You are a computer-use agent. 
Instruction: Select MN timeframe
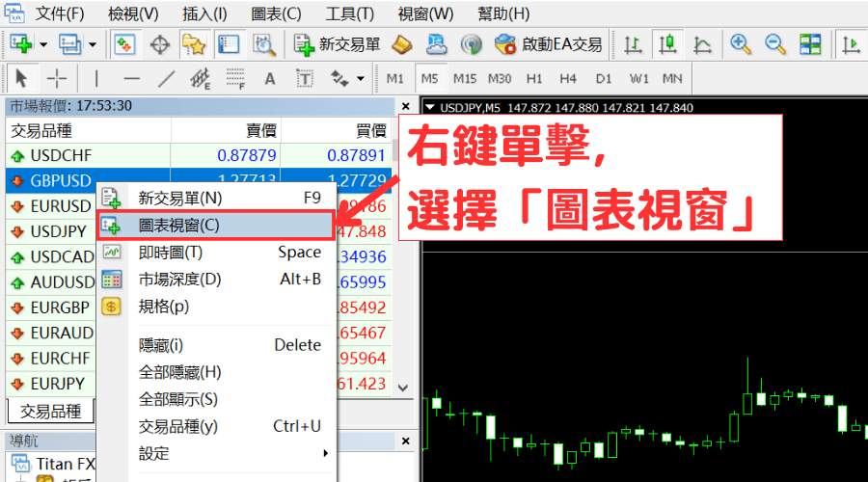click(672, 79)
